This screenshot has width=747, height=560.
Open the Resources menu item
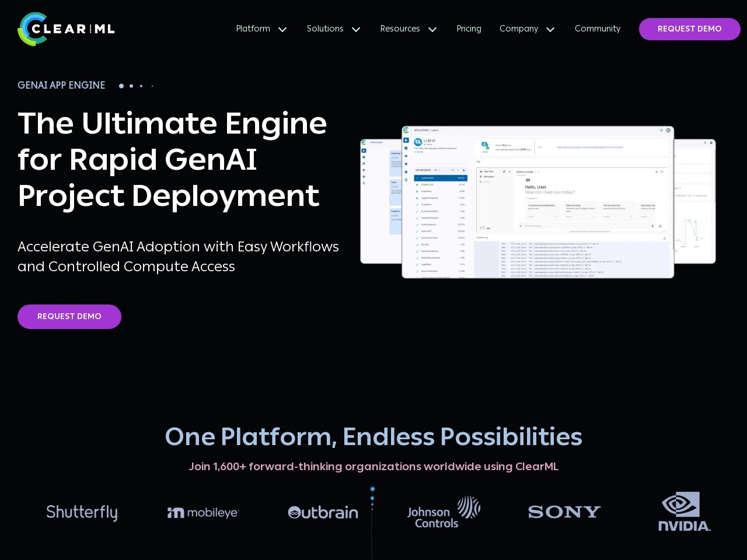click(x=400, y=29)
